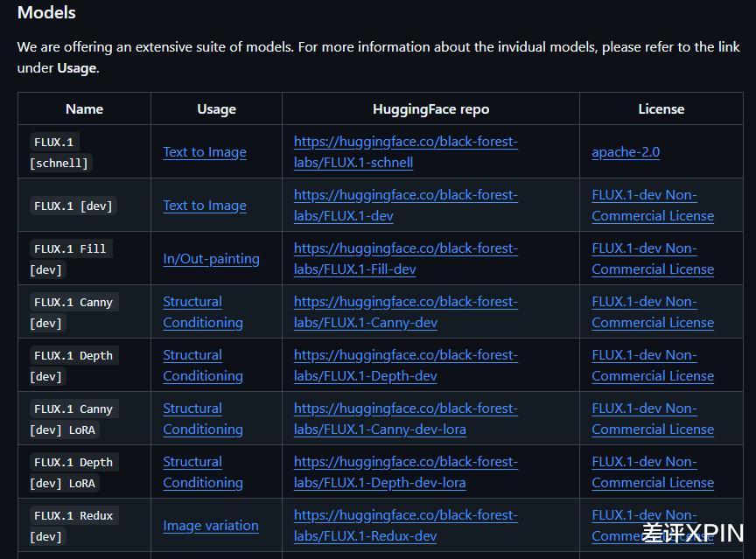Image resolution: width=756 pixels, height=559 pixels.
Task: Open the FLUX.1-Redux-dev HuggingFace repo link
Action: pos(405,515)
